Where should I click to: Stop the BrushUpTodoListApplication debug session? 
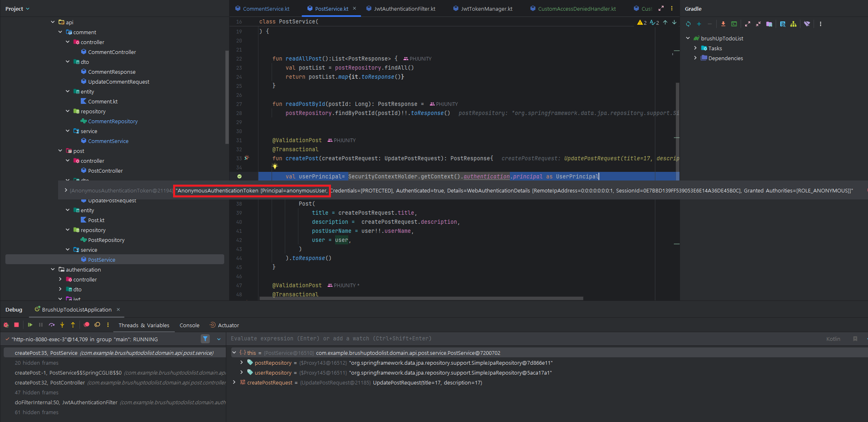point(16,325)
